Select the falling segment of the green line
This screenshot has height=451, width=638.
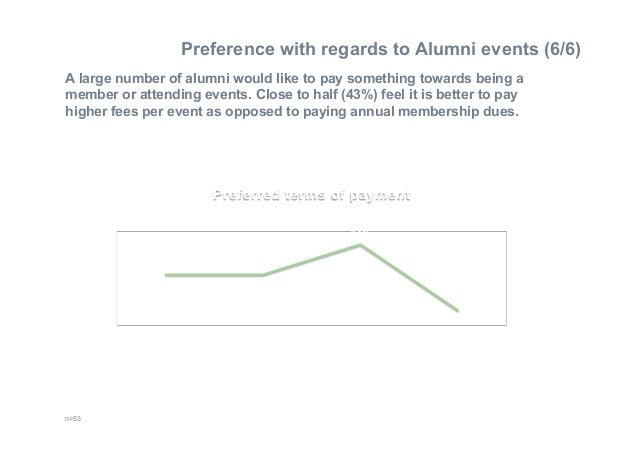point(409,278)
